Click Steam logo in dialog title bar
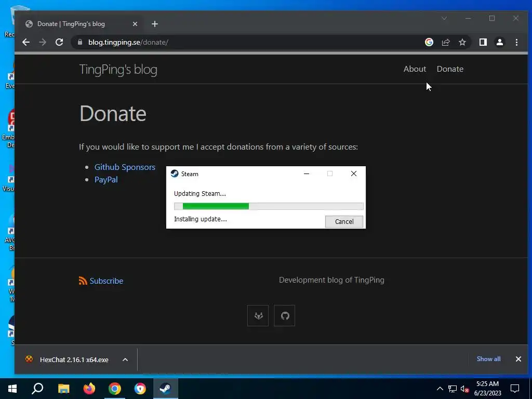This screenshot has height=399, width=532. pyautogui.click(x=175, y=174)
